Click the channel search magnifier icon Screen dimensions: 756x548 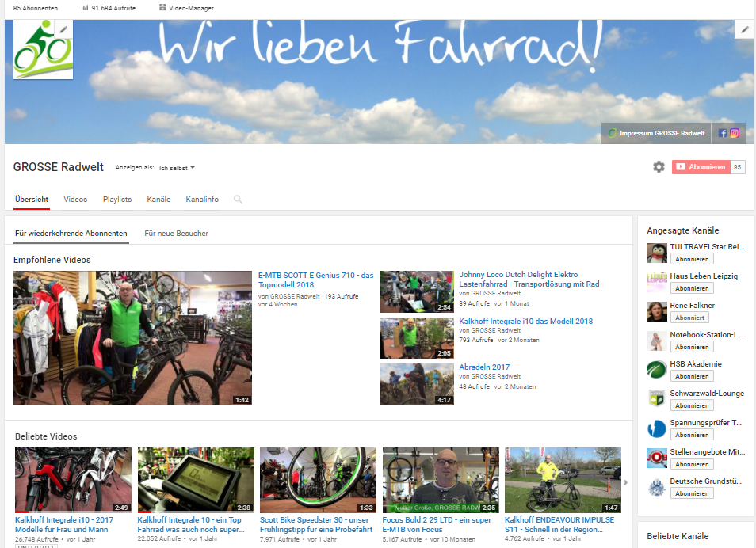(238, 199)
